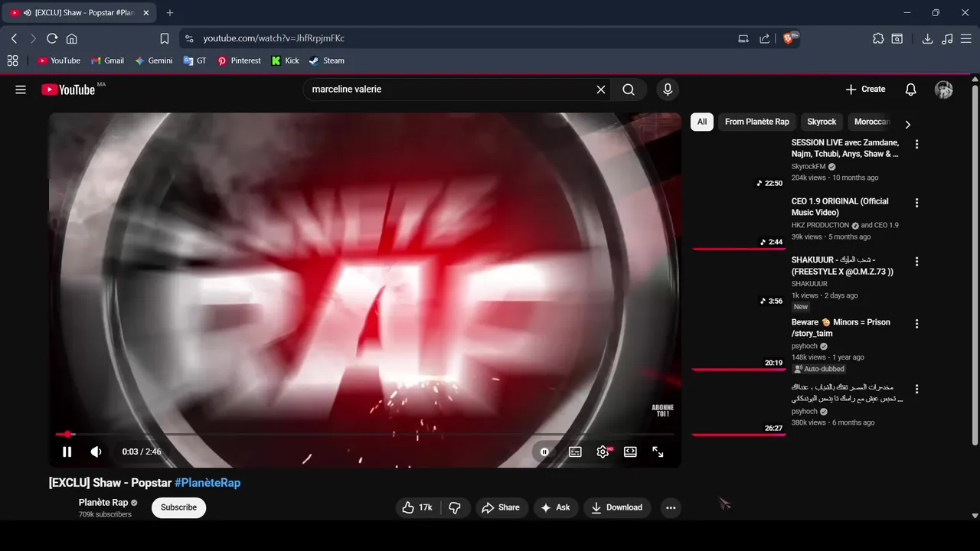Select the 'Moroccan' filter chip
The height and width of the screenshot is (551, 980).
click(x=871, y=122)
